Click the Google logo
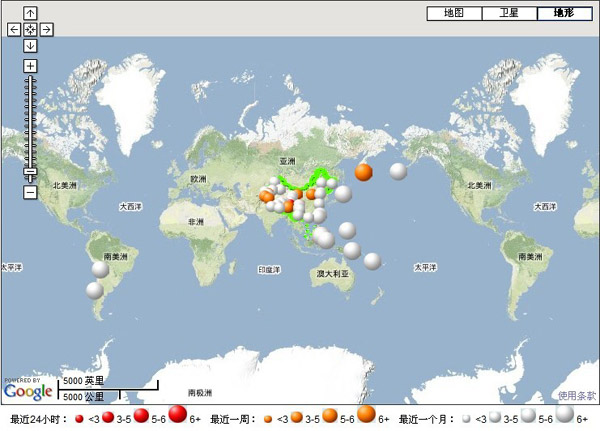Image resolution: width=600 pixels, height=431 pixels. tap(28, 391)
